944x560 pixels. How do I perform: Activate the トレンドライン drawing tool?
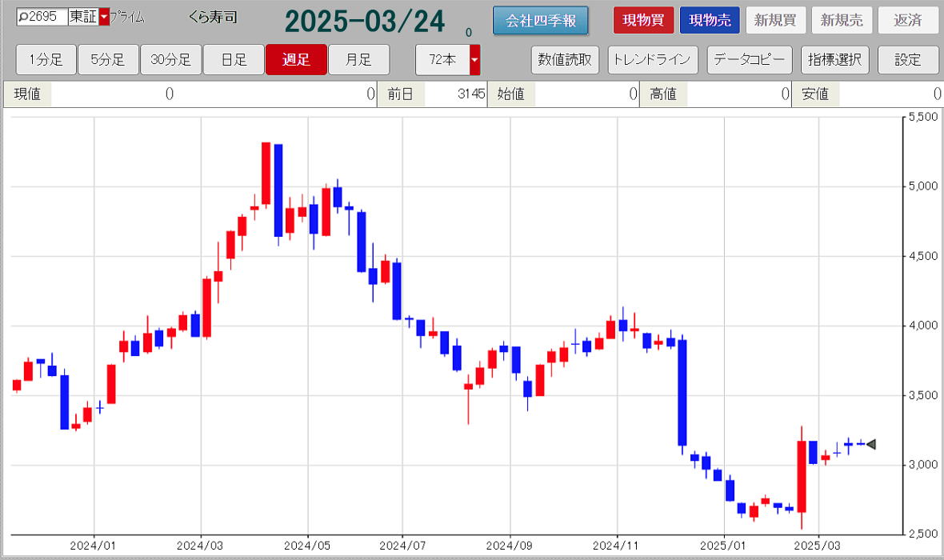pyautogui.click(x=653, y=60)
